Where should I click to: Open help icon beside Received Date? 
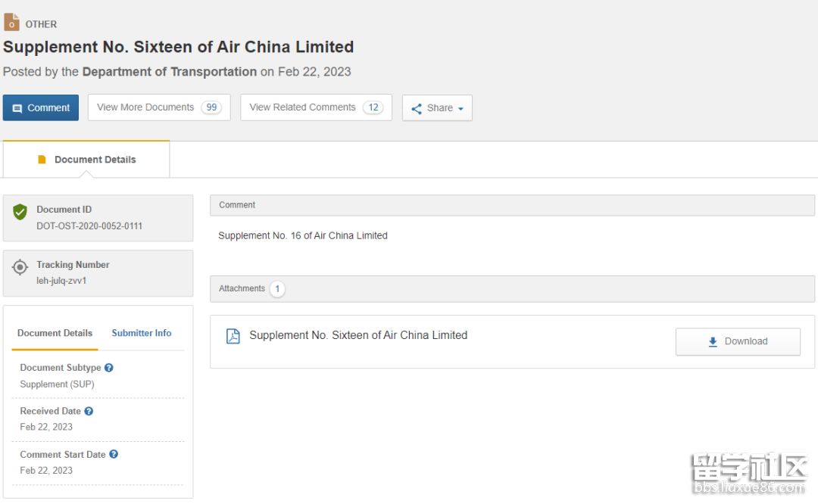tap(89, 411)
